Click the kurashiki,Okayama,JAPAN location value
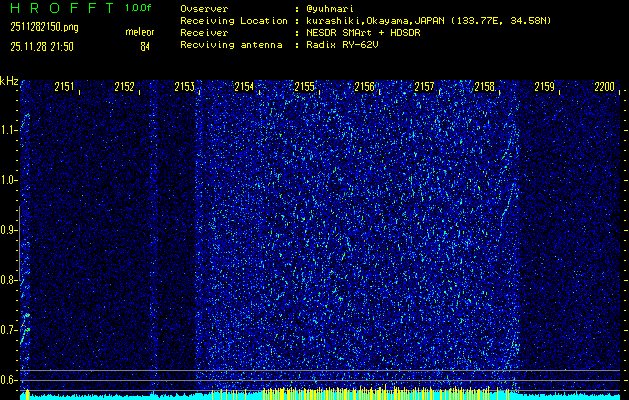This screenshot has width=629, height=400. pyautogui.click(x=428, y=21)
